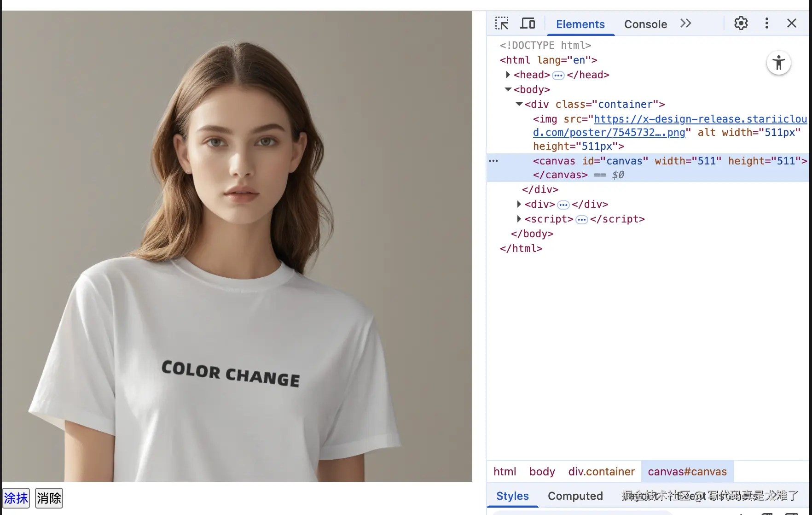The width and height of the screenshot is (812, 515).
Task: Switch to the Elements tab
Action: 580,24
